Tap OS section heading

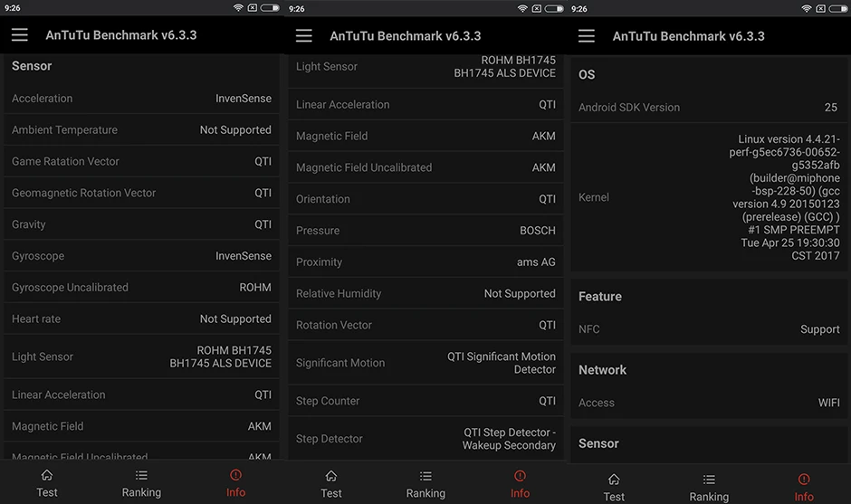tap(587, 74)
